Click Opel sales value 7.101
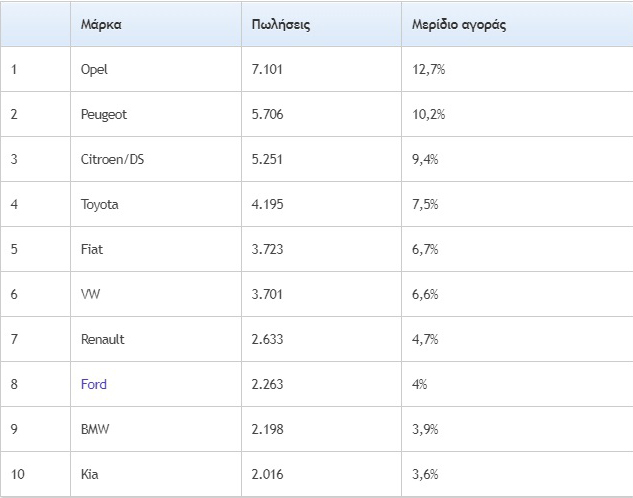 [x=268, y=69]
